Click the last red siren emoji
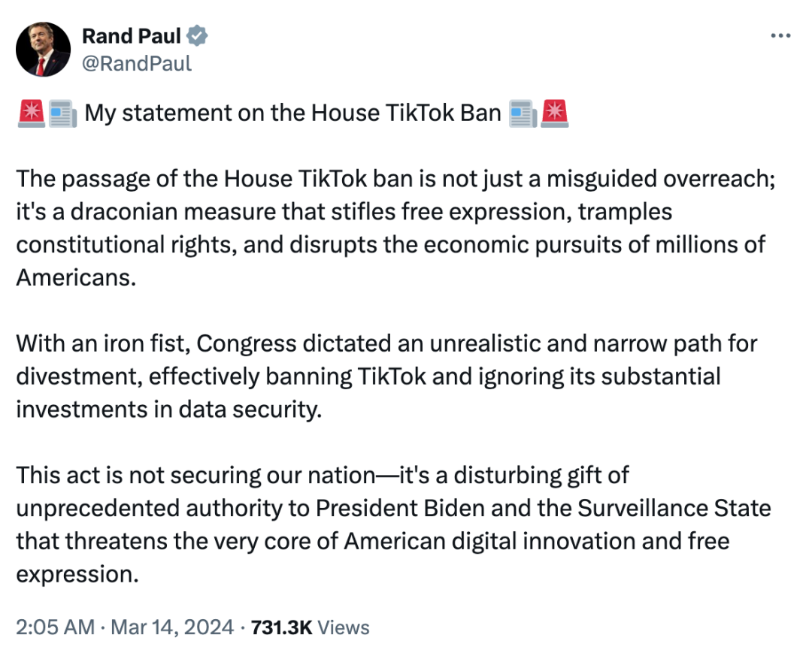This screenshot has height=659, width=812. click(555, 113)
